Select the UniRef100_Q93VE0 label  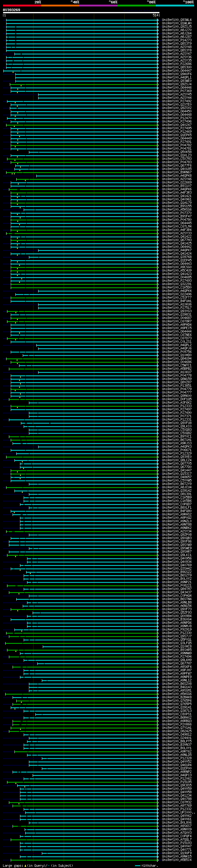[177, 457]
